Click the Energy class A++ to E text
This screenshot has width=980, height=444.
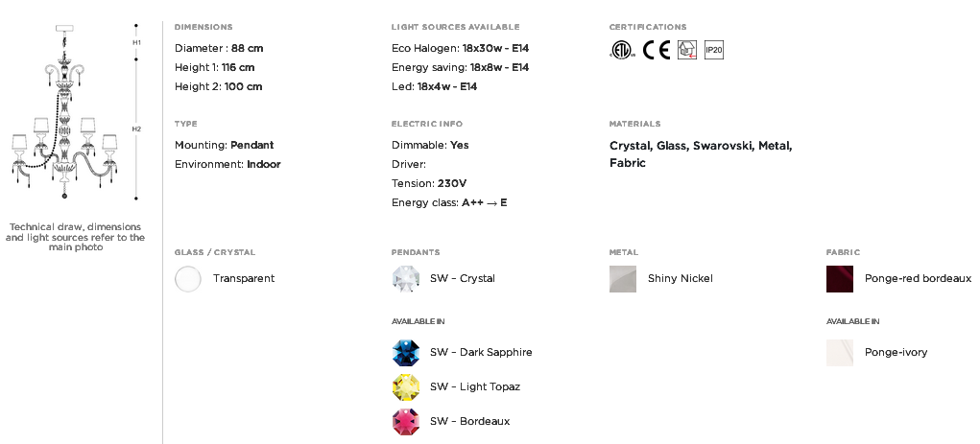[x=449, y=203]
